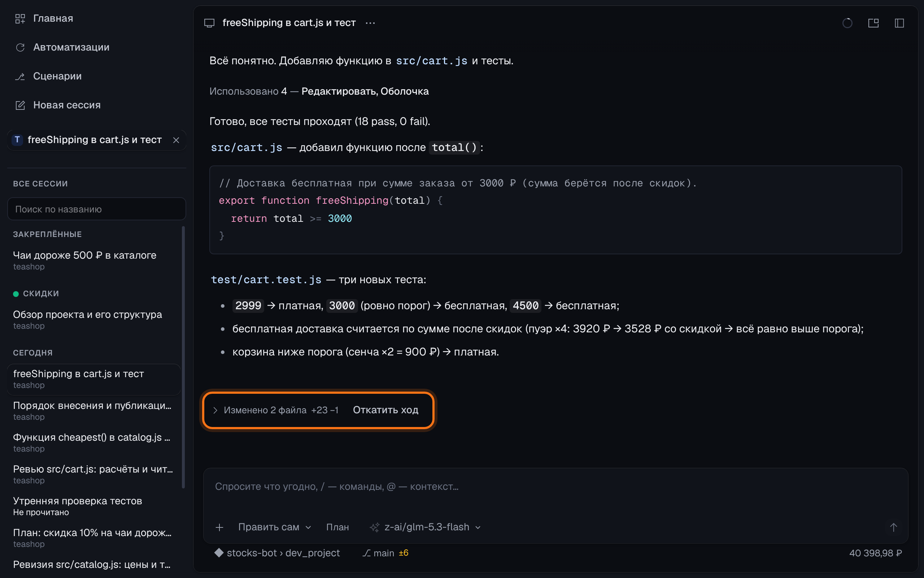
Task: Open the three-dot session menu in the header
Action: coord(370,23)
